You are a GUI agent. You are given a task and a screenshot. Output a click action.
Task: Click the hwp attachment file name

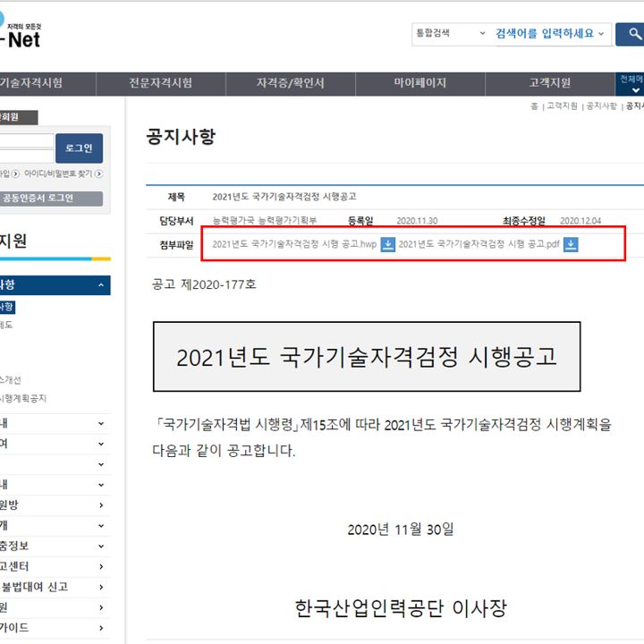click(294, 244)
